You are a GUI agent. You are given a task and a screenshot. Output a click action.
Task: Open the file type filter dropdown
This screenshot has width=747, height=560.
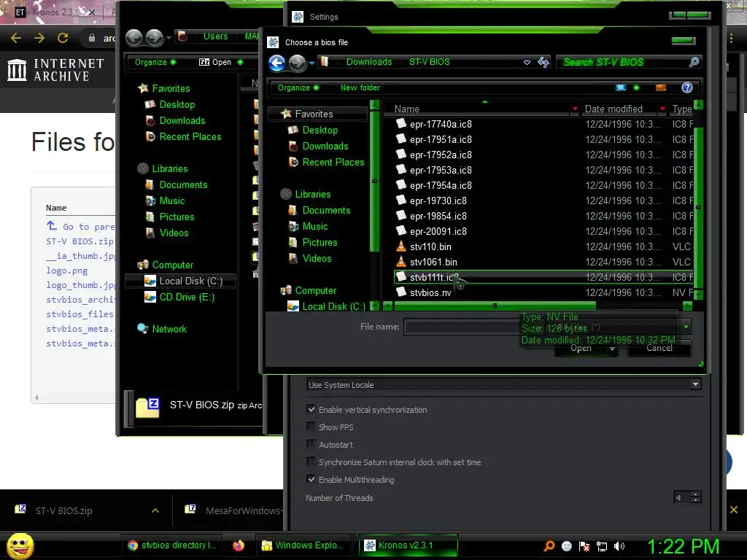pos(686,327)
